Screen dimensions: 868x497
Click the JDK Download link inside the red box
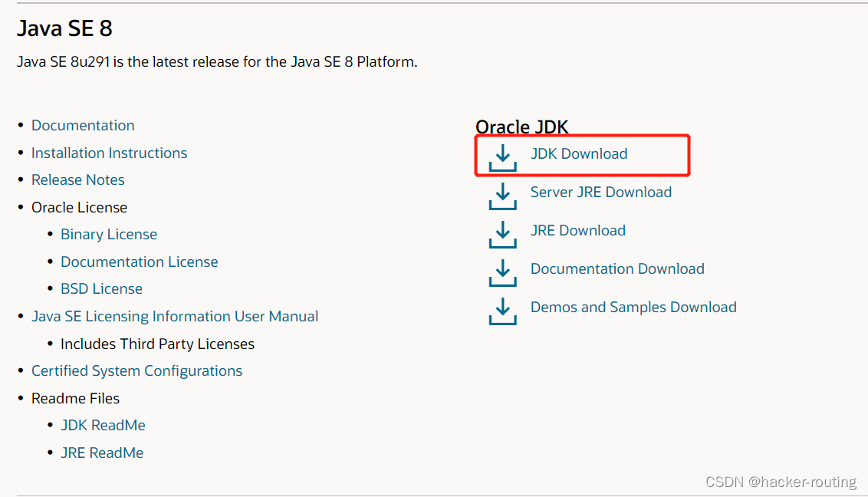(x=578, y=153)
